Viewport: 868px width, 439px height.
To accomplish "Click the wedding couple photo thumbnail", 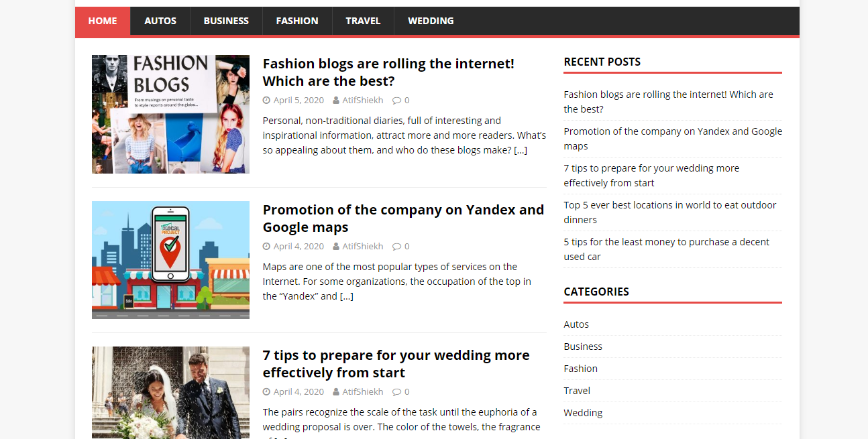I will pyautogui.click(x=170, y=393).
